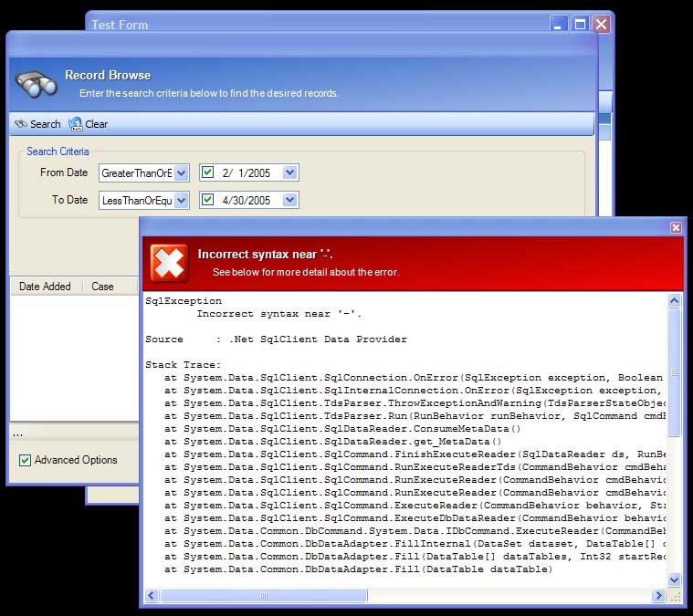Click the Case column header
The width and height of the screenshot is (693, 616).
[103, 287]
